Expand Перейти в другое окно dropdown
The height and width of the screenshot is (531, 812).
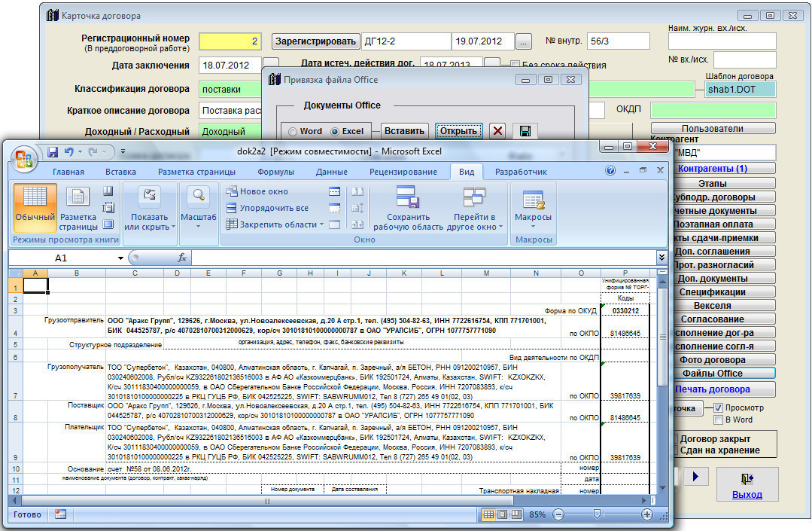pos(474,207)
